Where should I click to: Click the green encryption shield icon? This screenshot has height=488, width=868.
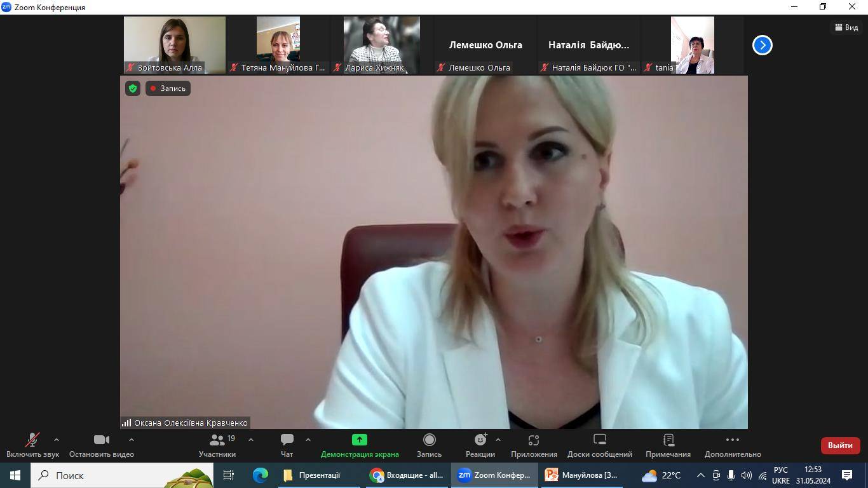point(133,88)
